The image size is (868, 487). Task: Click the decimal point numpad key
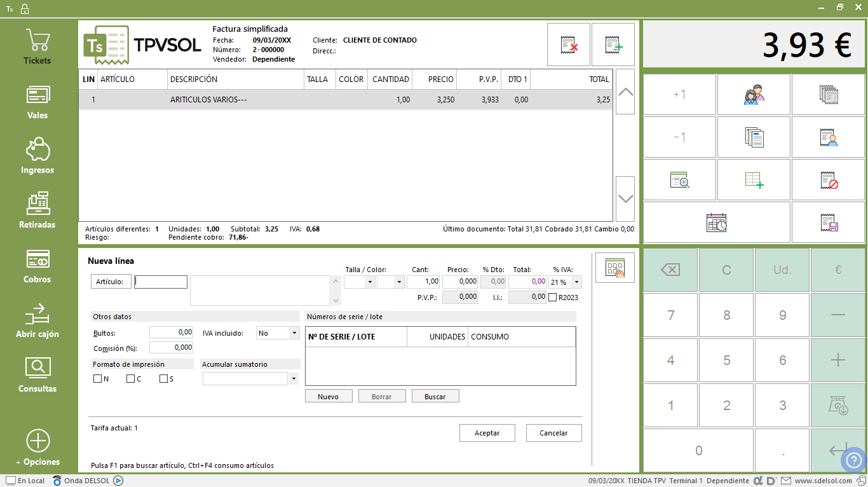tap(782, 450)
